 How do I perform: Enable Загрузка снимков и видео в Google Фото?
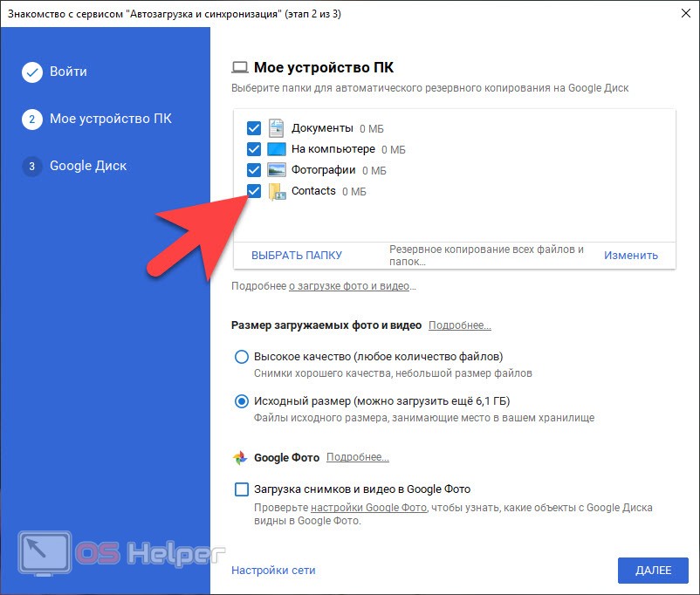point(242,489)
